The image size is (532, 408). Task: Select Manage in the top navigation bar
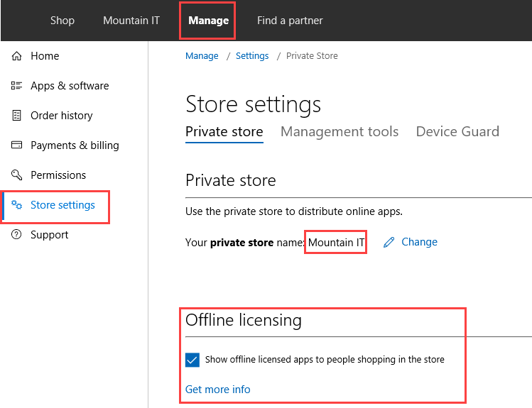[x=208, y=21]
